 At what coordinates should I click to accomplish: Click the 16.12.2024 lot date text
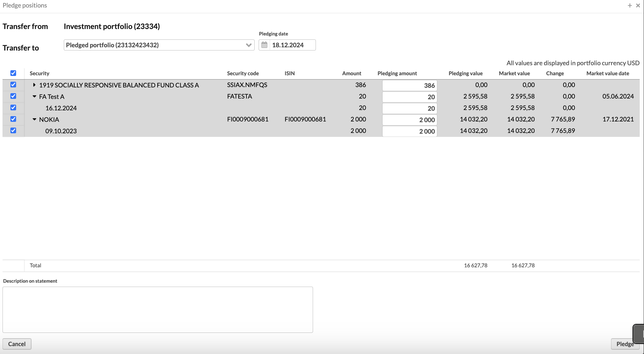point(61,108)
